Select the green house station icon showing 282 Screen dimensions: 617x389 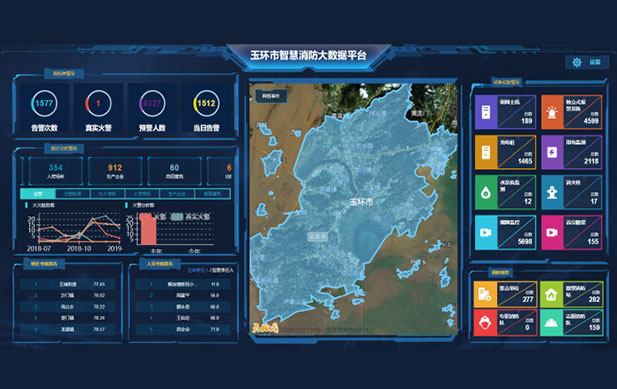pos(551,294)
